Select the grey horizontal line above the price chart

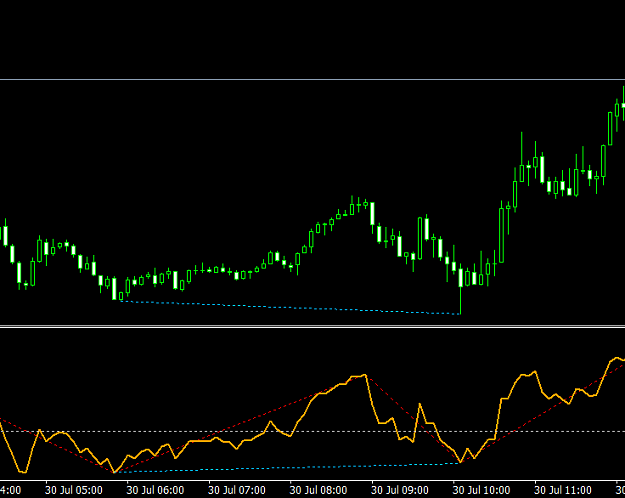(312, 80)
